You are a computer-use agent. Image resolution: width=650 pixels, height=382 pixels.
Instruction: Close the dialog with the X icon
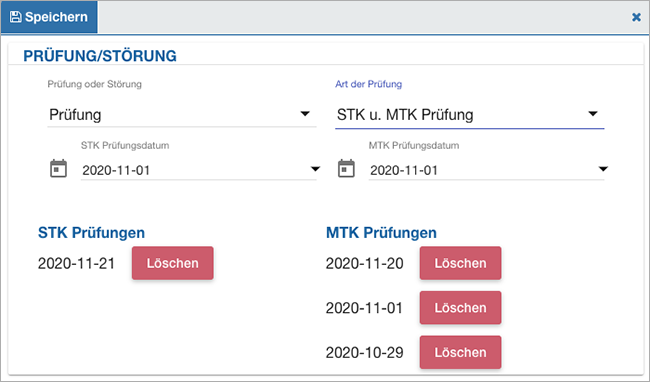636,17
